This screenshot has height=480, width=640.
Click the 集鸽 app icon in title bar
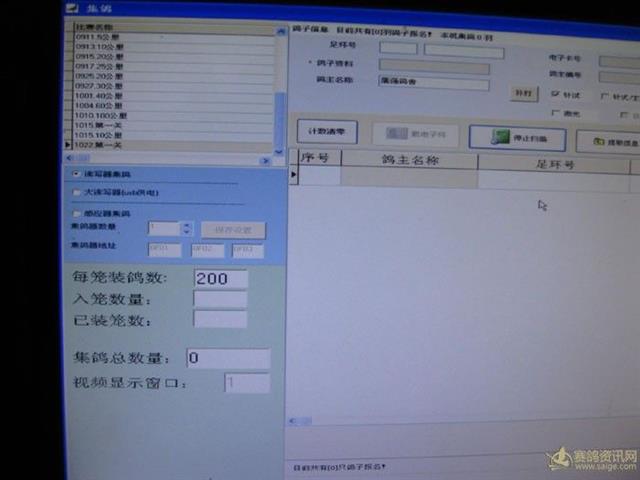pyautogui.click(x=72, y=8)
